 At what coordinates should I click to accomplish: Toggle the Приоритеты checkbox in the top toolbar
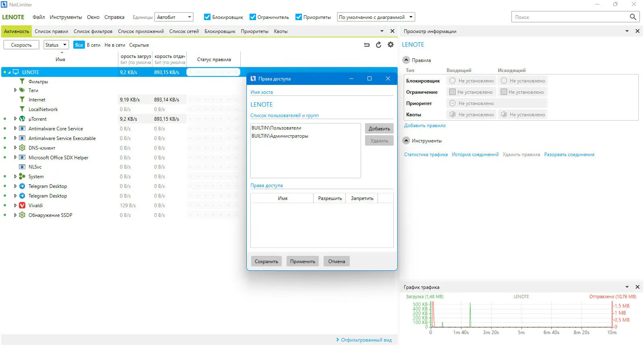[299, 17]
